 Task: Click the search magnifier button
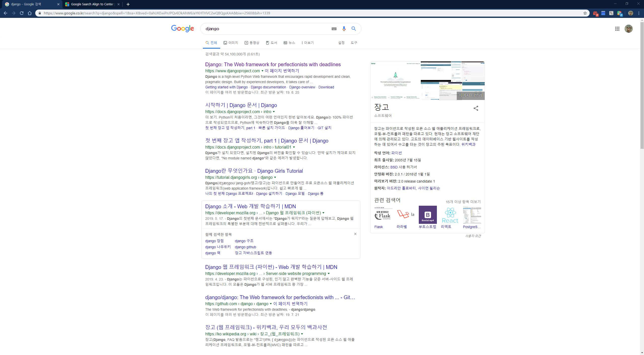coord(353,28)
